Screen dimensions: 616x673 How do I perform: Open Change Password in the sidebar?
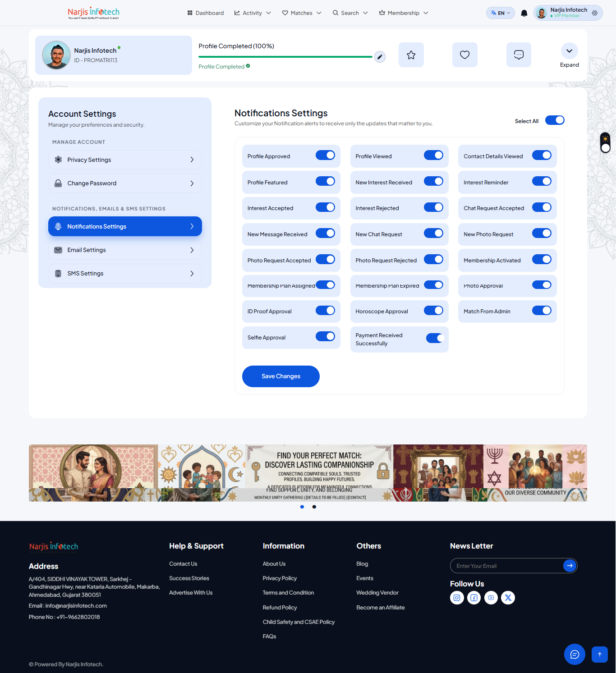tap(125, 183)
